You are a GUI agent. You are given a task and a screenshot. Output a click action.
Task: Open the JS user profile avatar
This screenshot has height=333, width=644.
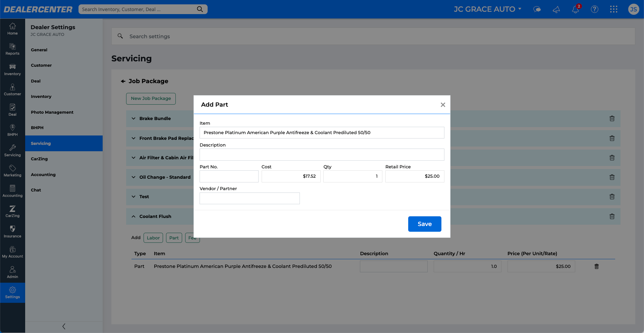click(633, 9)
